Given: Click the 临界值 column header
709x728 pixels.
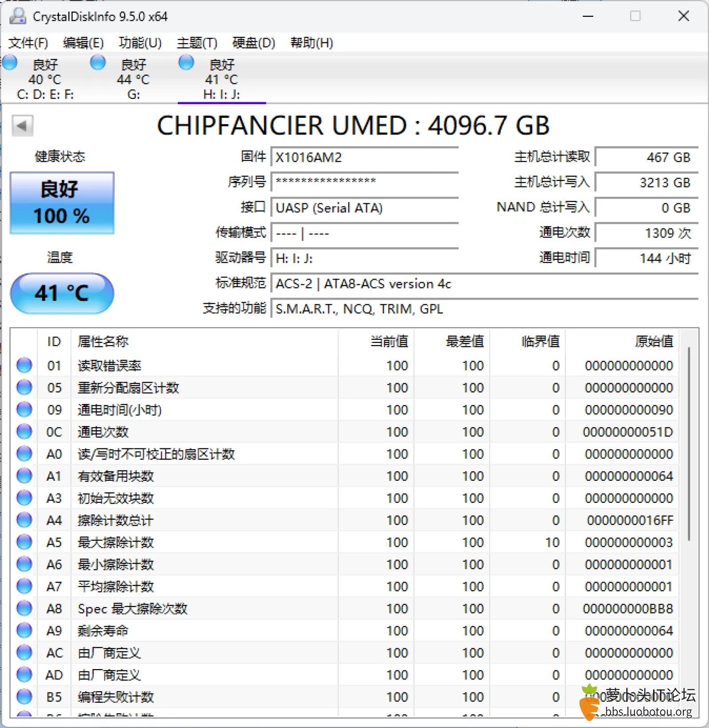Looking at the screenshot, I should click(528, 342).
